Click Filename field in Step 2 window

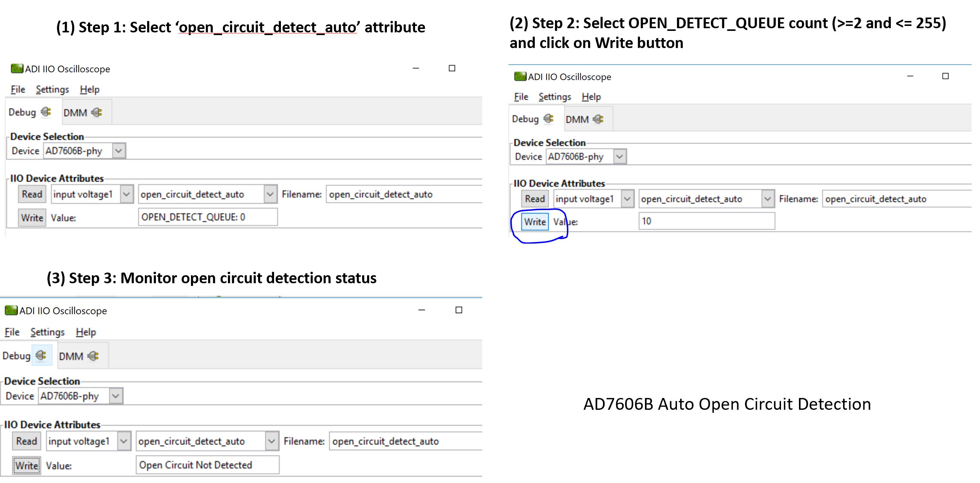(897, 199)
